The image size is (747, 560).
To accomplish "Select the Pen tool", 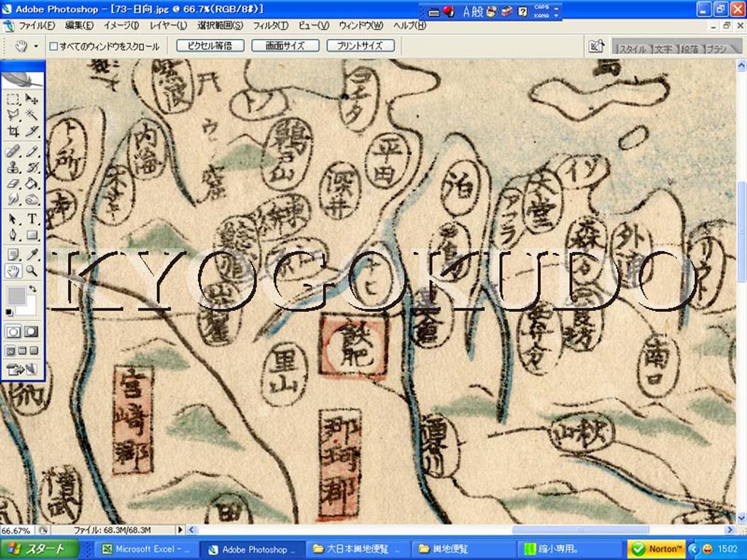I will [13, 235].
